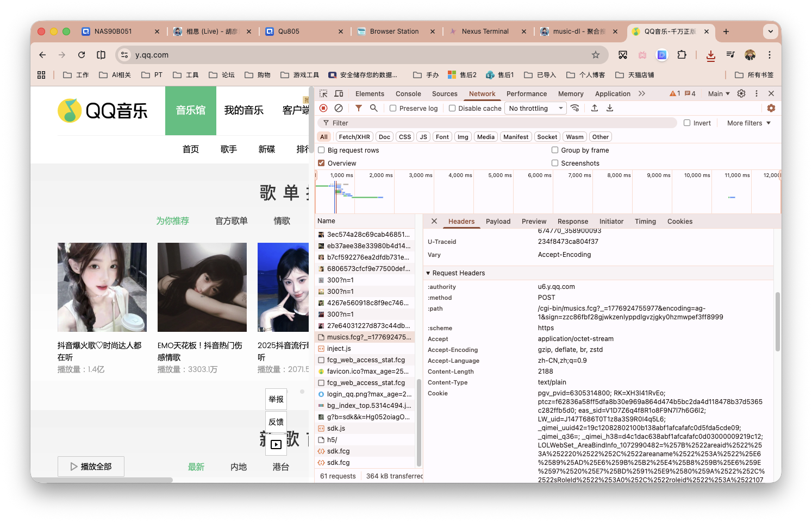Viewport: 812px width, 523px height.
Task: Expand the More filters dropdown
Action: [x=749, y=123]
